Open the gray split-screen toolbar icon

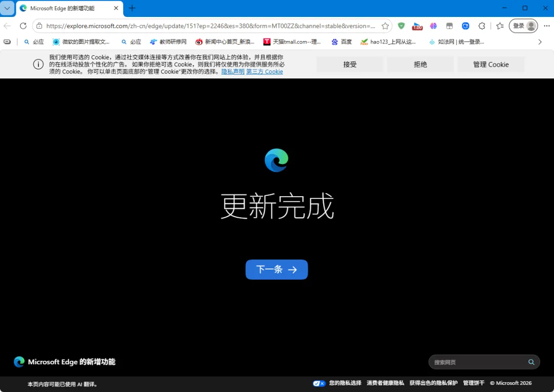449,26
